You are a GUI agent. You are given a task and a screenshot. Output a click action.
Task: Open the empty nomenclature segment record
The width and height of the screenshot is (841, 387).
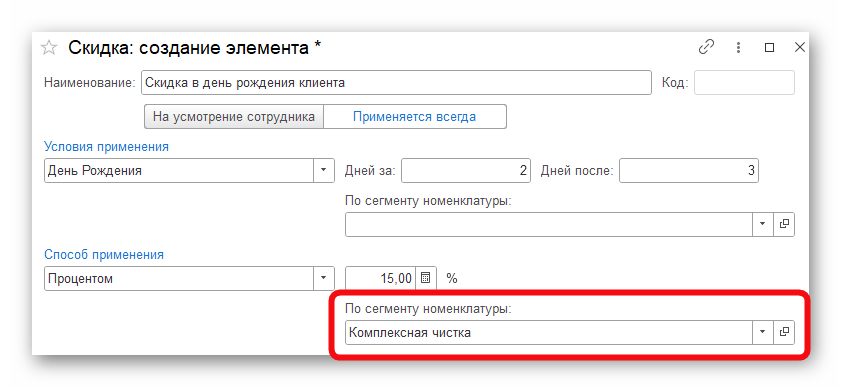click(784, 224)
